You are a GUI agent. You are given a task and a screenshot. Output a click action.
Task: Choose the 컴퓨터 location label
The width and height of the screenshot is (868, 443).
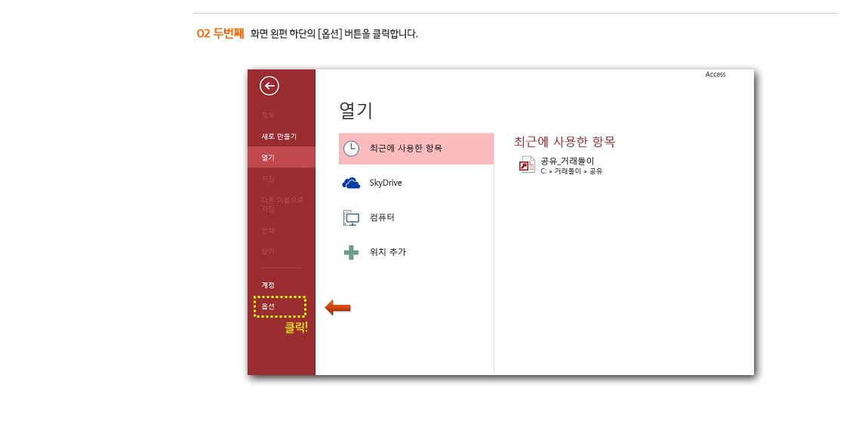point(382,217)
